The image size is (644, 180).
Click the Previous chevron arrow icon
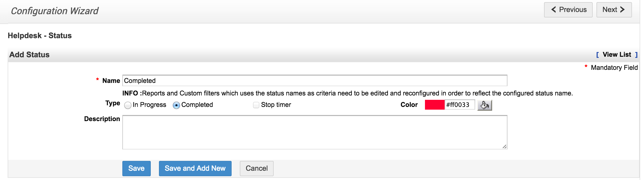coord(554,9)
